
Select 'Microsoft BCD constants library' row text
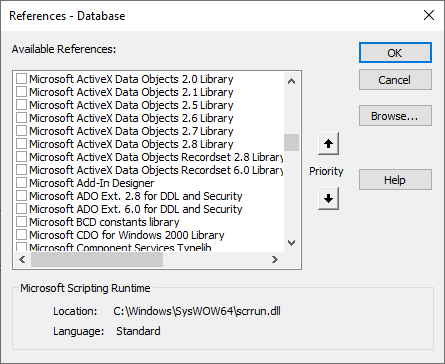tap(104, 222)
